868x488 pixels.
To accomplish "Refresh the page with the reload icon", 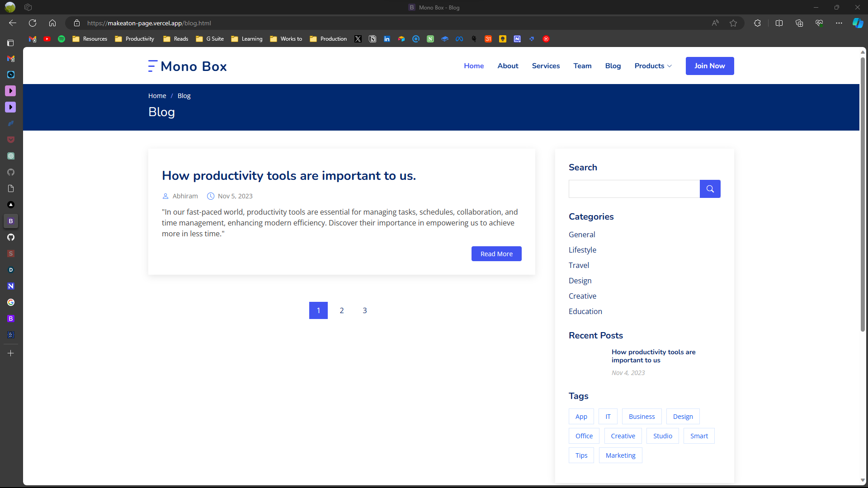I will (33, 23).
